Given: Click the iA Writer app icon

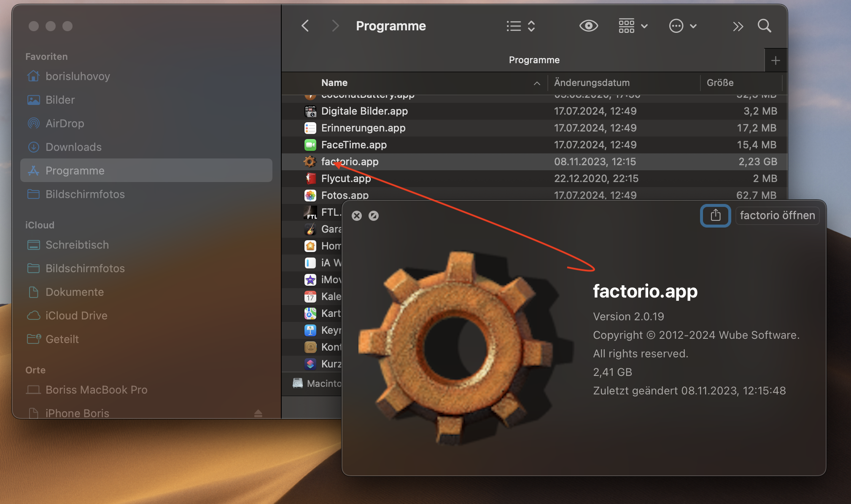Looking at the screenshot, I should [x=310, y=263].
